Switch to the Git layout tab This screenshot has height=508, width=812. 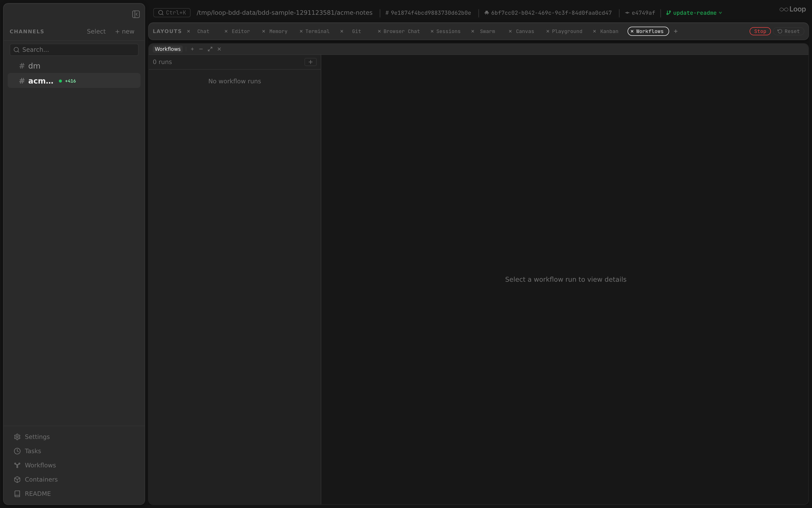[356, 31]
